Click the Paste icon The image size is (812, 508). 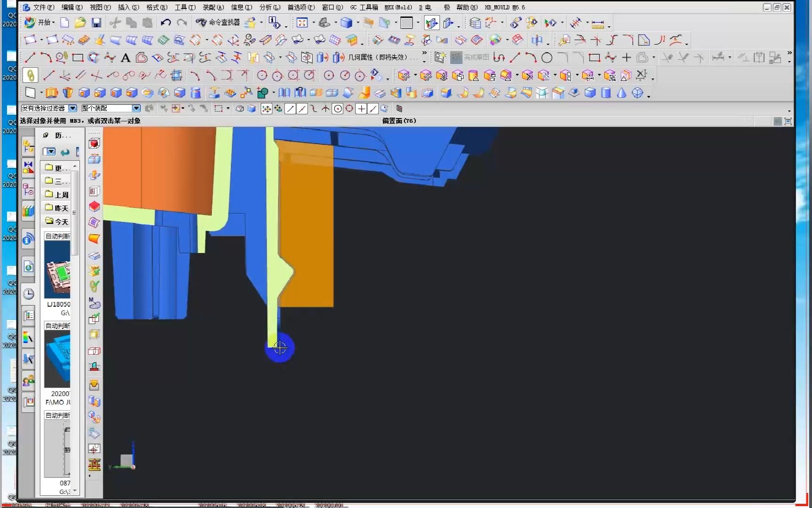(148, 22)
